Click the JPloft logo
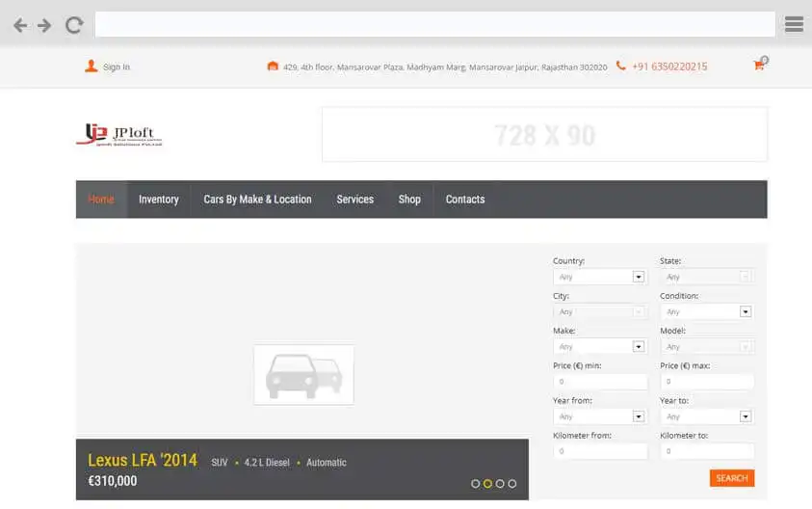The width and height of the screenshot is (812, 509). 119,134
